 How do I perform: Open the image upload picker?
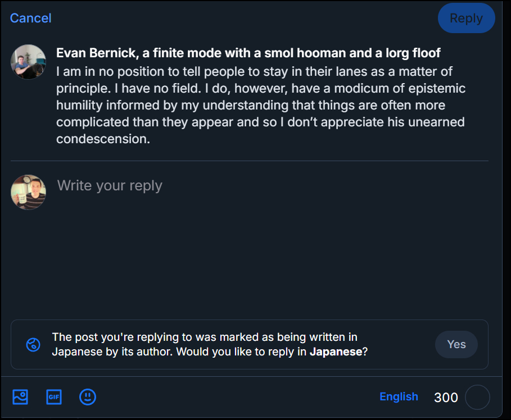20,397
